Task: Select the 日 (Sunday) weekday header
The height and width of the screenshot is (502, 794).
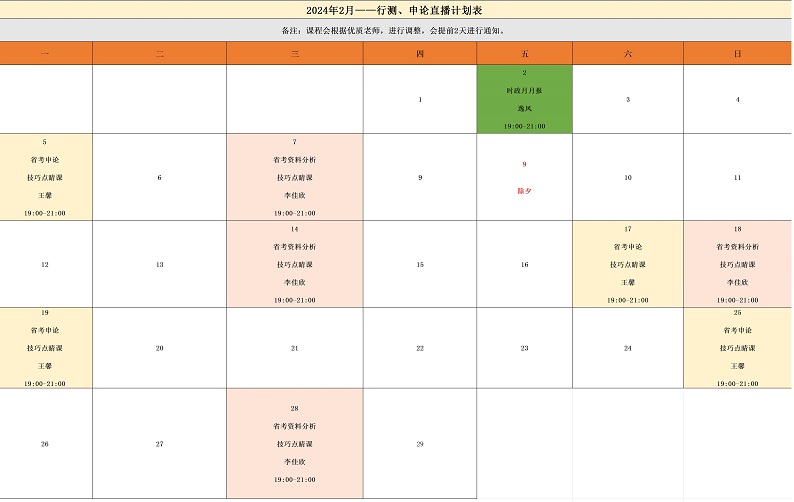Action: coord(737,53)
